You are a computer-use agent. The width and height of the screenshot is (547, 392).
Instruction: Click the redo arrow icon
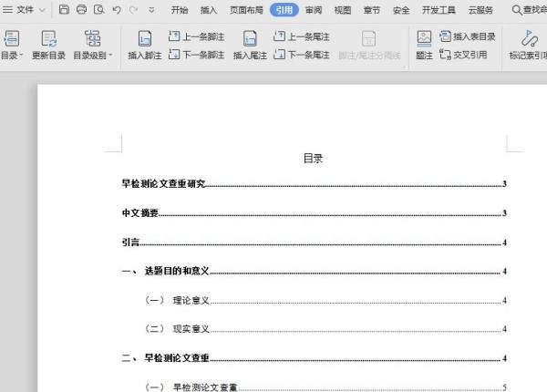[x=134, y=10]
